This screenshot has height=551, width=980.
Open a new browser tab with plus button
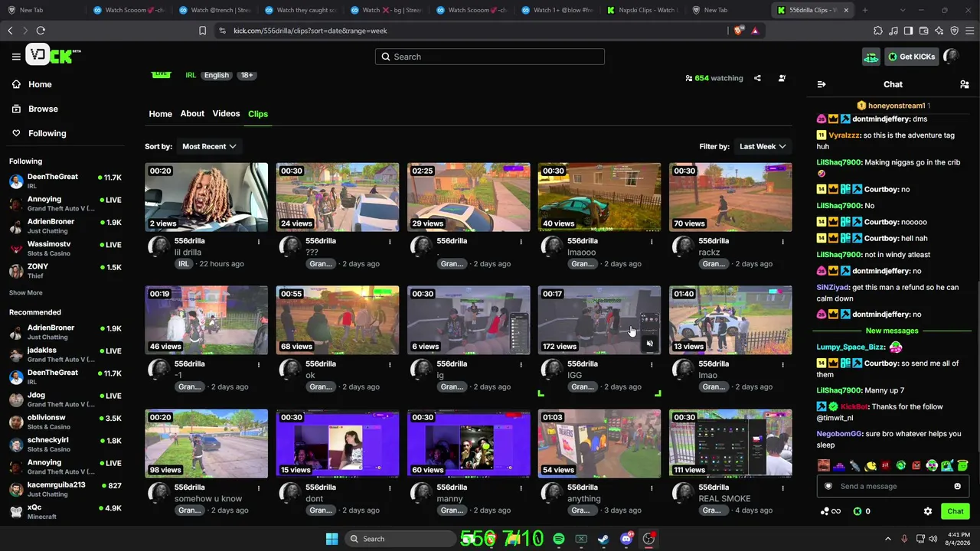pos(864,10)
